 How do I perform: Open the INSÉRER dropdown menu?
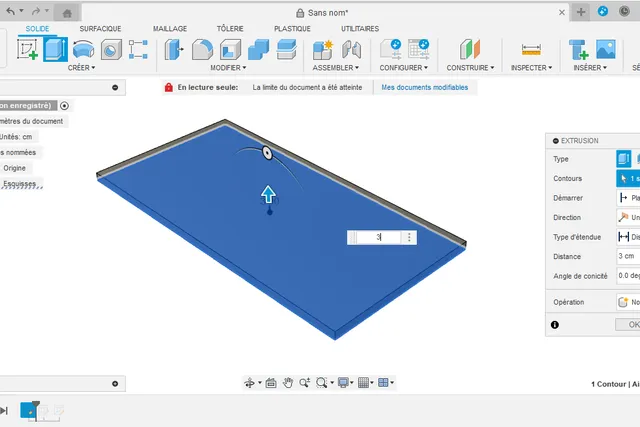[x=590, y=68]
